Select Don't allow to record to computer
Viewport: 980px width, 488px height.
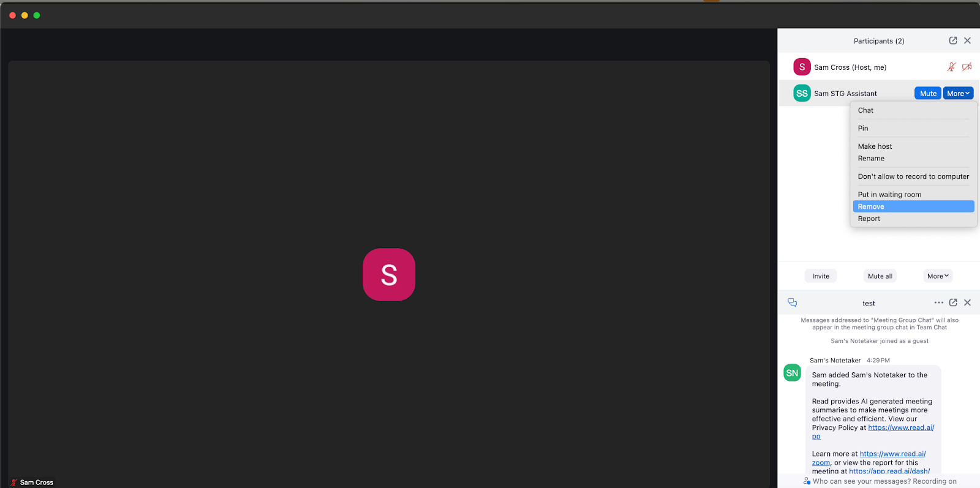[x=913, y=176]
